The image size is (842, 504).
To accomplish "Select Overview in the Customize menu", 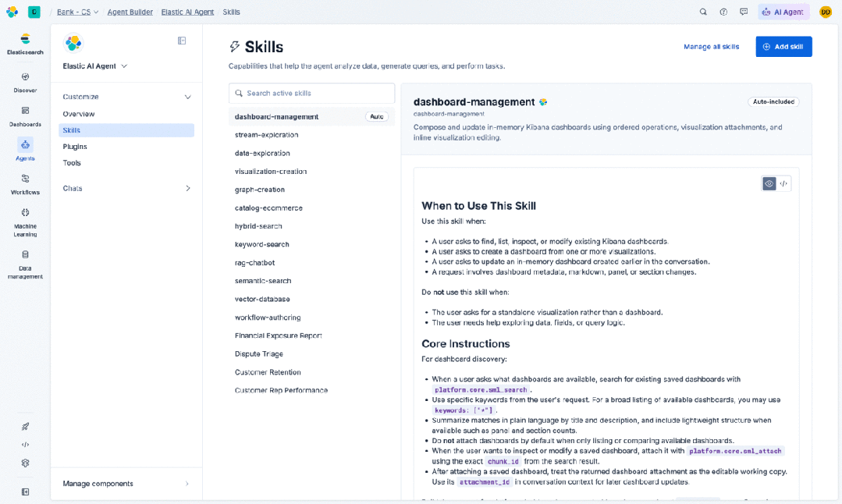I will point(126,114).
